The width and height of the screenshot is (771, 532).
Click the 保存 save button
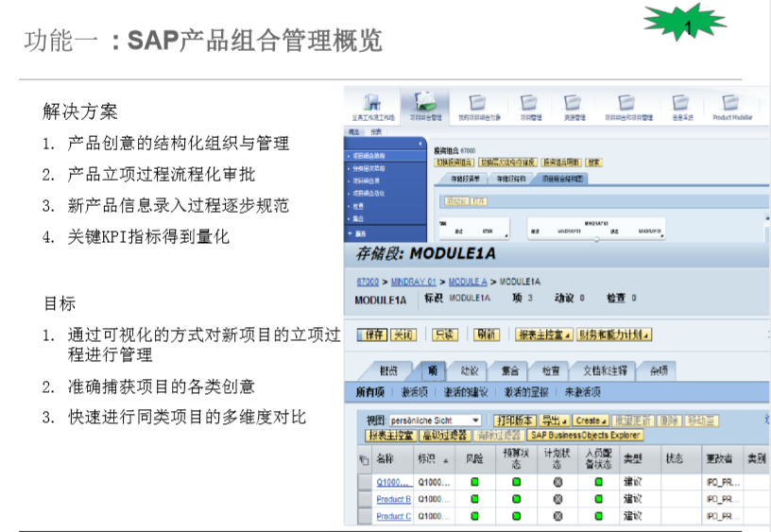pos(372,335)
